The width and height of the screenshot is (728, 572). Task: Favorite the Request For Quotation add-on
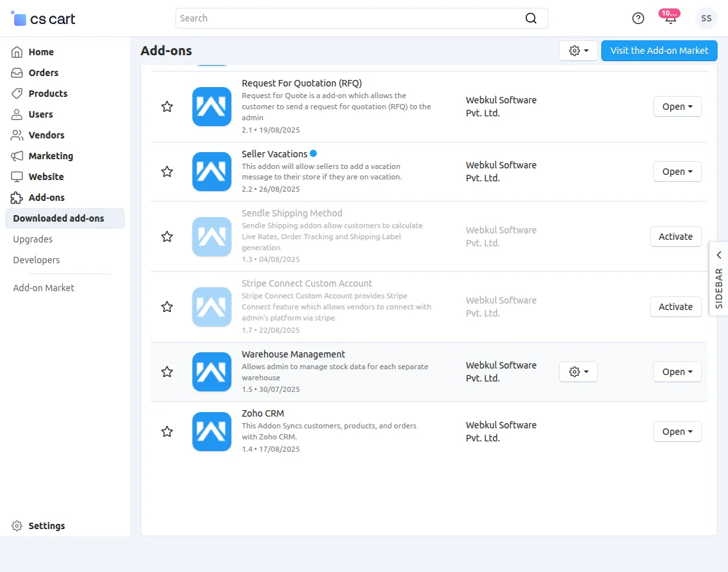point(167,107)
